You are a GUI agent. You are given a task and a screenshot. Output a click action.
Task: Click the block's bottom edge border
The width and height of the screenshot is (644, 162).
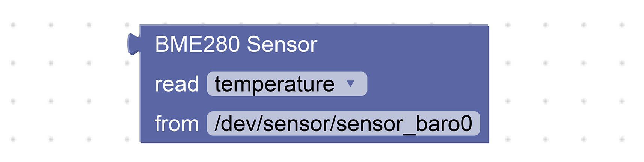(x=315, y=142)
